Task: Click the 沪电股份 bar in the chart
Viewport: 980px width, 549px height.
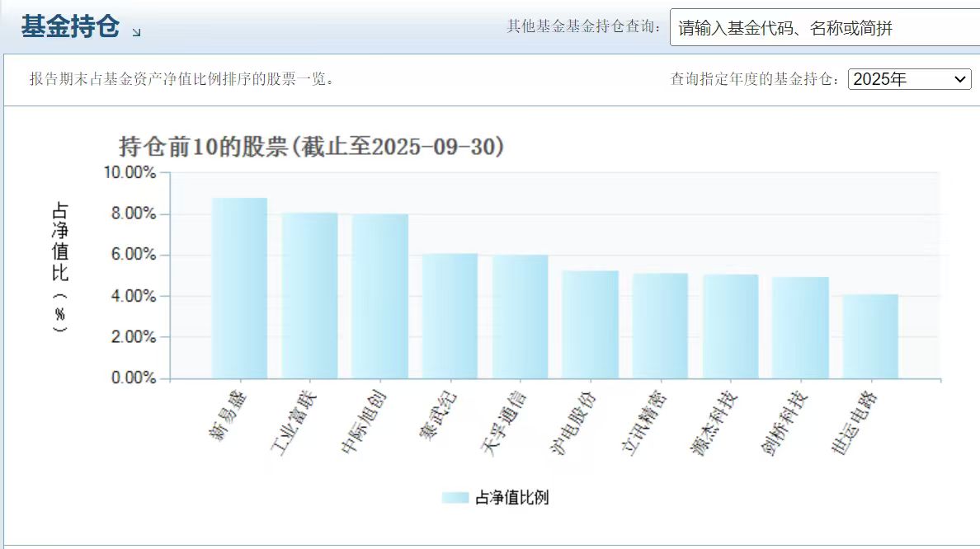Action: point(590,325)
